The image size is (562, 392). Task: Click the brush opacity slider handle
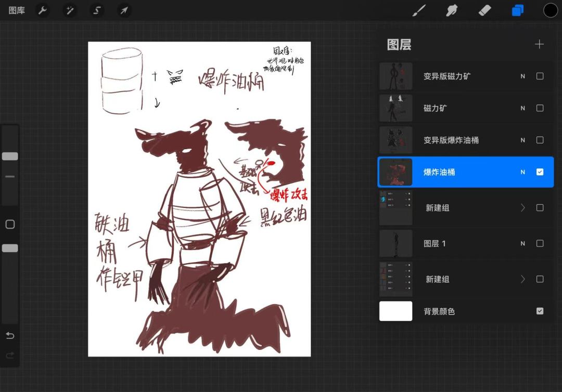tap(10, 248)
